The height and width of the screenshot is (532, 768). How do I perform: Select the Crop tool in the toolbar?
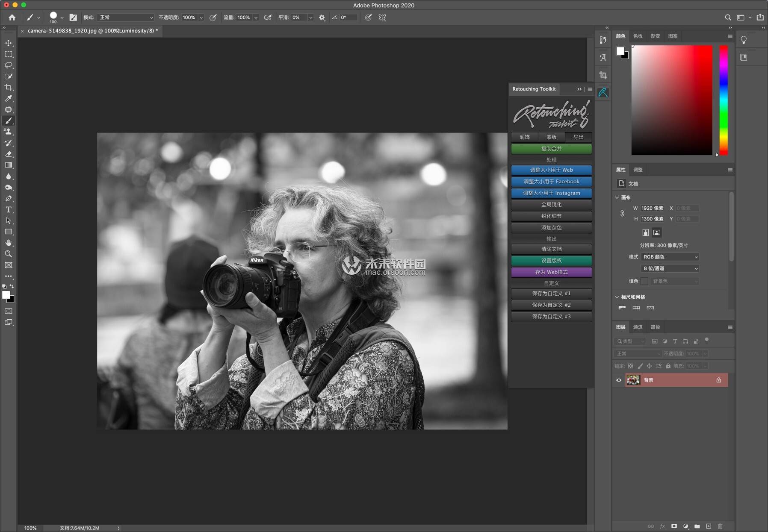(x=9, y=88)
